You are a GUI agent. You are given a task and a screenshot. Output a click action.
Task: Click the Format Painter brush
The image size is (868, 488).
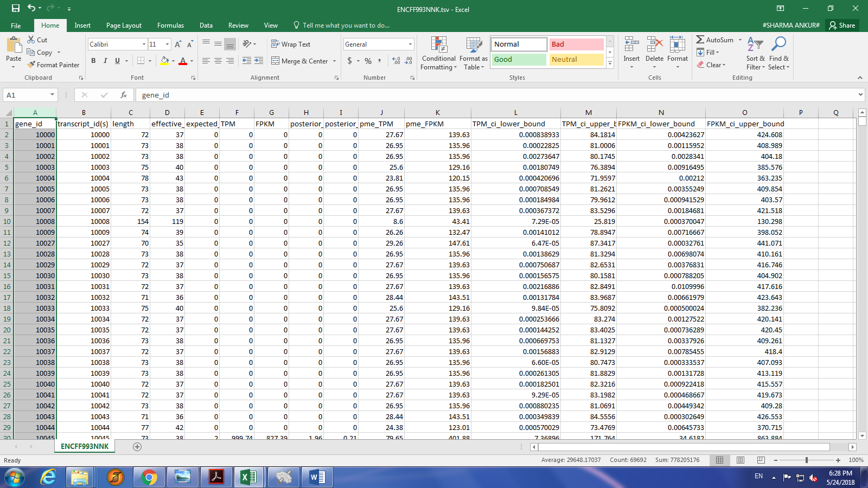31,65
